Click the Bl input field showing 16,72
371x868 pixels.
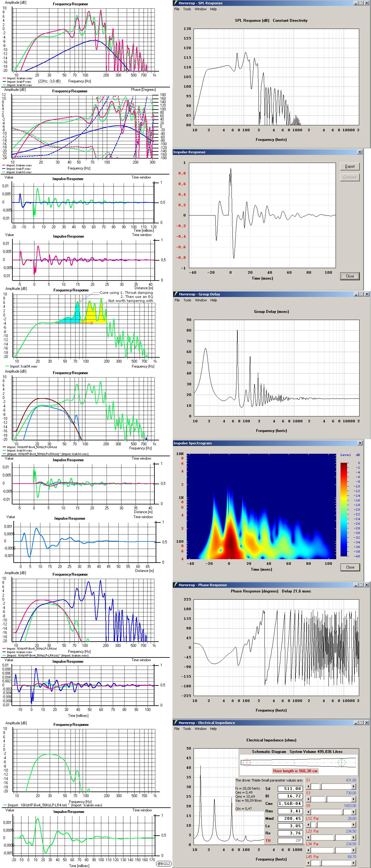pyautogui.click(x=290, y=796)
